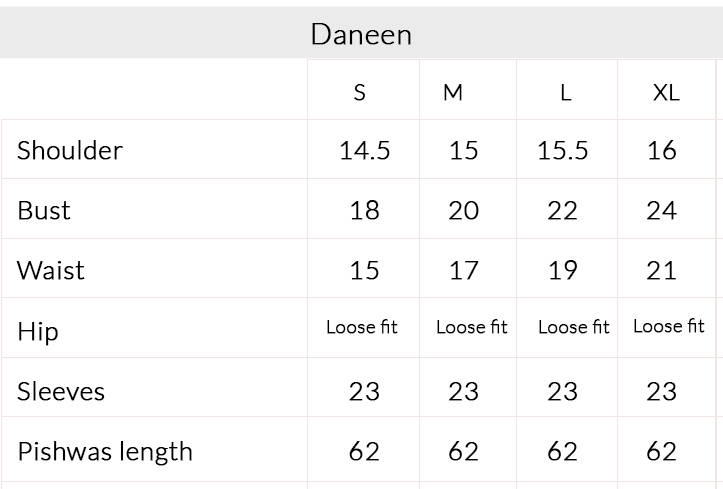Select the L size column header
The image size is (723, 489).
[x=566, y=93]
